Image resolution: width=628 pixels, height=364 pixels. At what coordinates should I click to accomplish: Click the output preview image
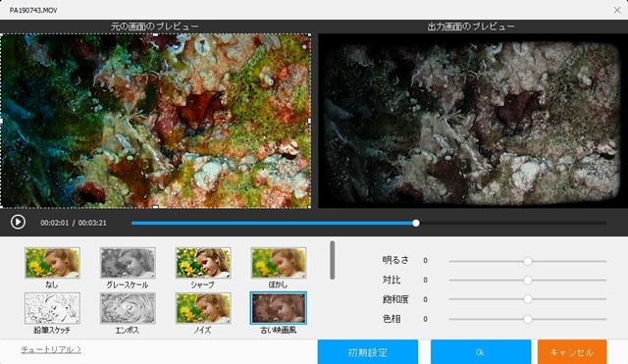pyautogui.click(x=473, y=121)
